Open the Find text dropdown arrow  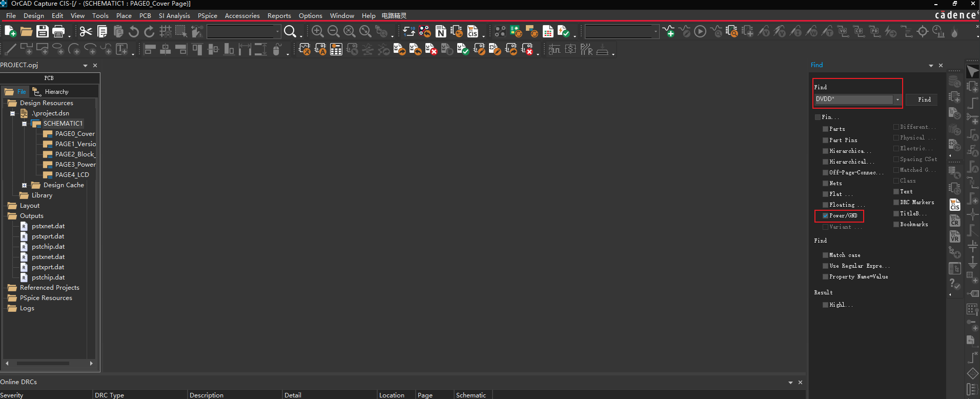(897, 99)
